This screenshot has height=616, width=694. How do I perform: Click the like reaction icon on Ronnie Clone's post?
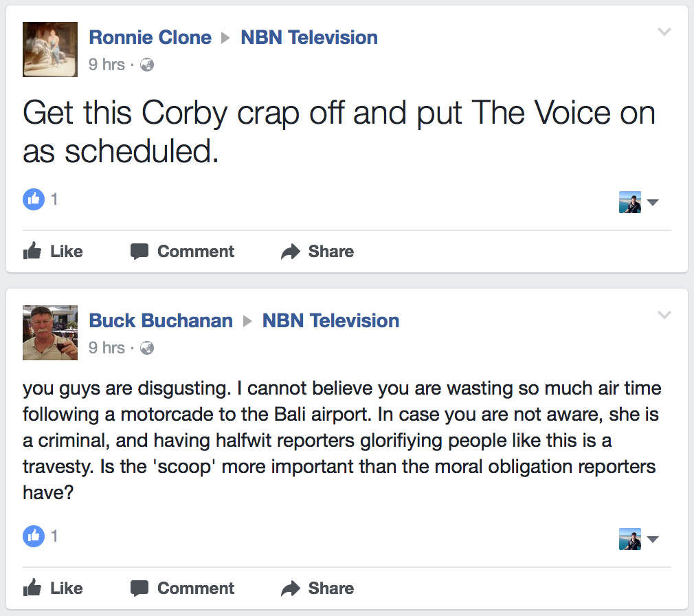click(34, 200)
